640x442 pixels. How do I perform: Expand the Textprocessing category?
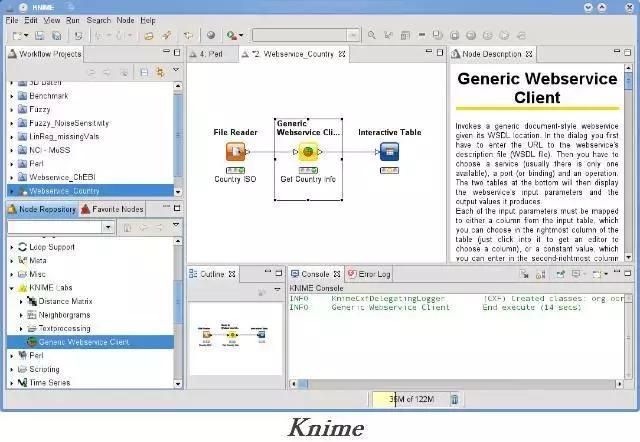(x=21, y=329)
